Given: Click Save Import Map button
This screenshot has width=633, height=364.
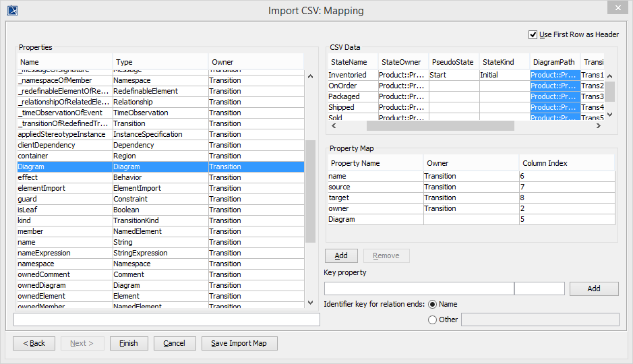Looking at the screenshot, I should click(239, 343).
